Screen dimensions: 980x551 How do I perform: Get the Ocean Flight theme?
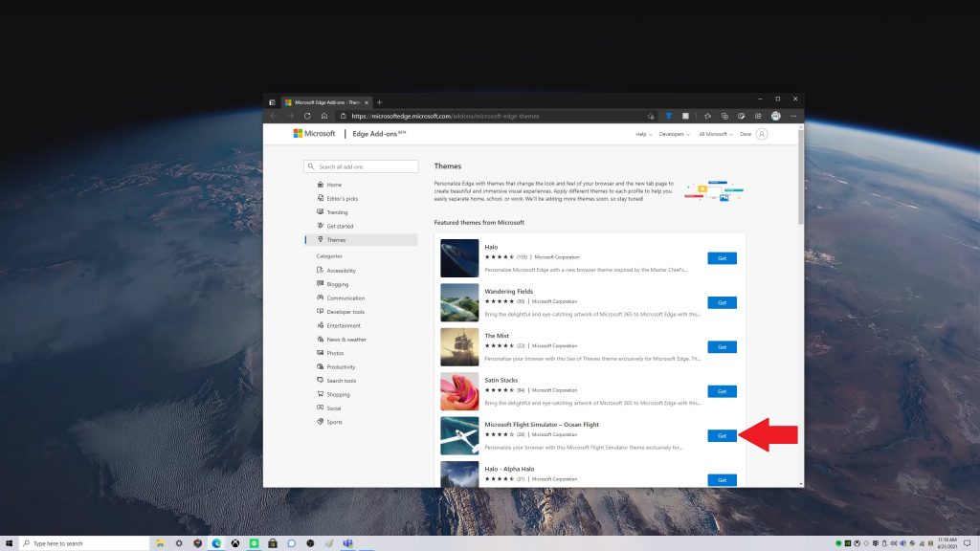(x=722, y=435)
